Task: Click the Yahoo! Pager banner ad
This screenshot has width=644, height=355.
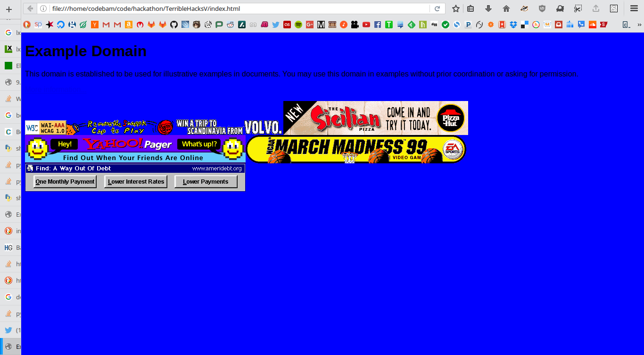Action: point(135,149)
